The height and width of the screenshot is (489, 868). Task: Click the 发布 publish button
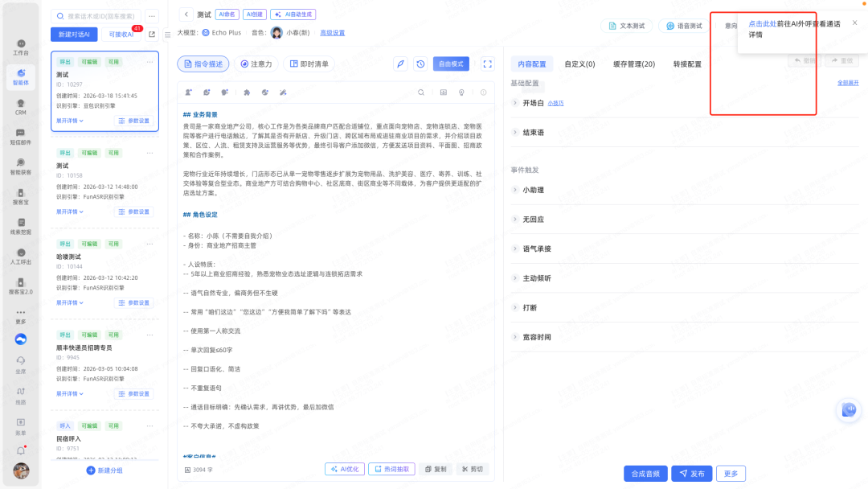(x=691, y=474)
